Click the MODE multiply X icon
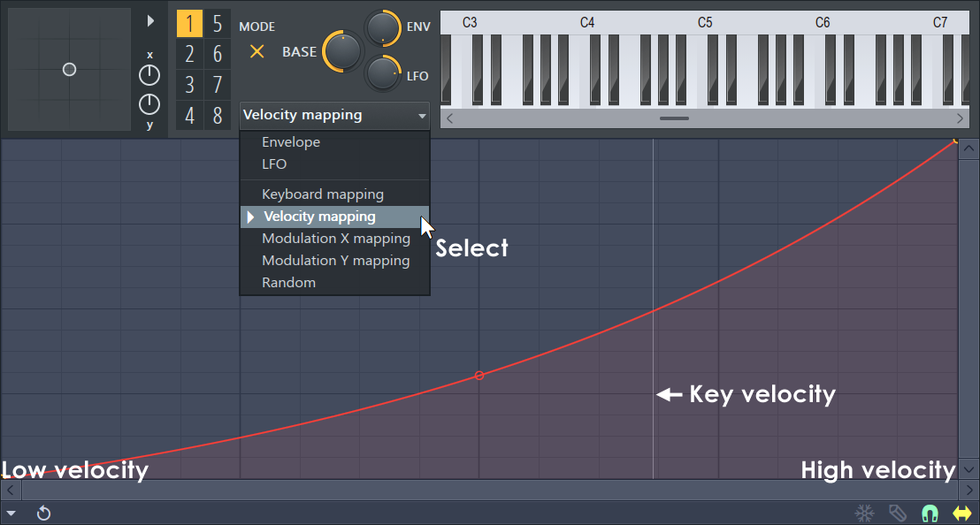 (x=256, y=51)
